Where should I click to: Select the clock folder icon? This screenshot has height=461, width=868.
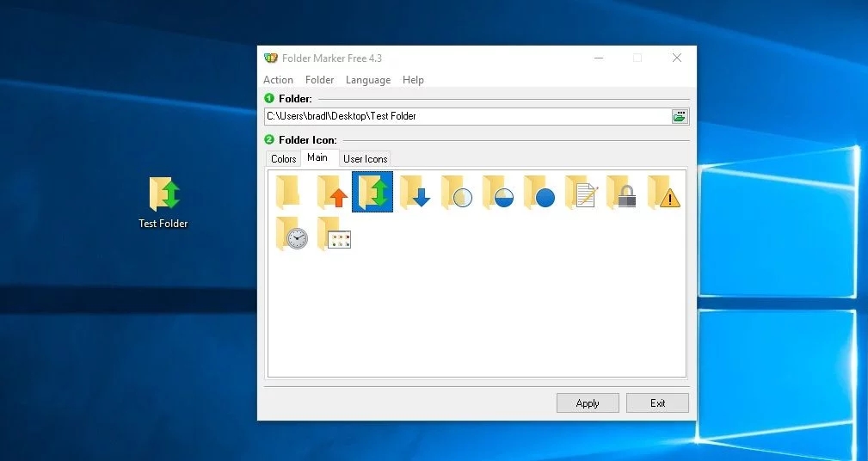(291, 234)
